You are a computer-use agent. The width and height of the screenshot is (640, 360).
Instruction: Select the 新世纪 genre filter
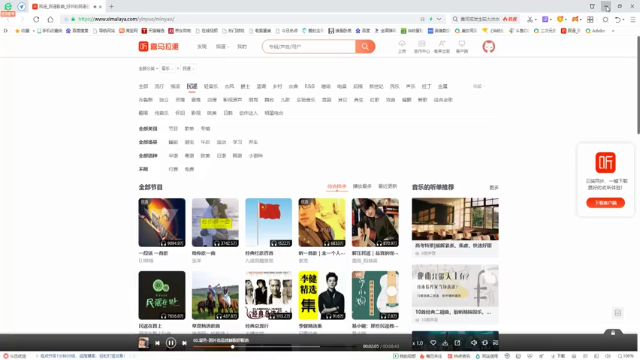click(376, 86)
